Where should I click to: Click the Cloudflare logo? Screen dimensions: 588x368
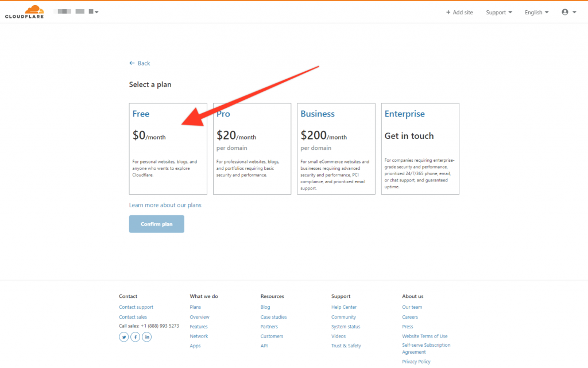(x=24, y=12)
